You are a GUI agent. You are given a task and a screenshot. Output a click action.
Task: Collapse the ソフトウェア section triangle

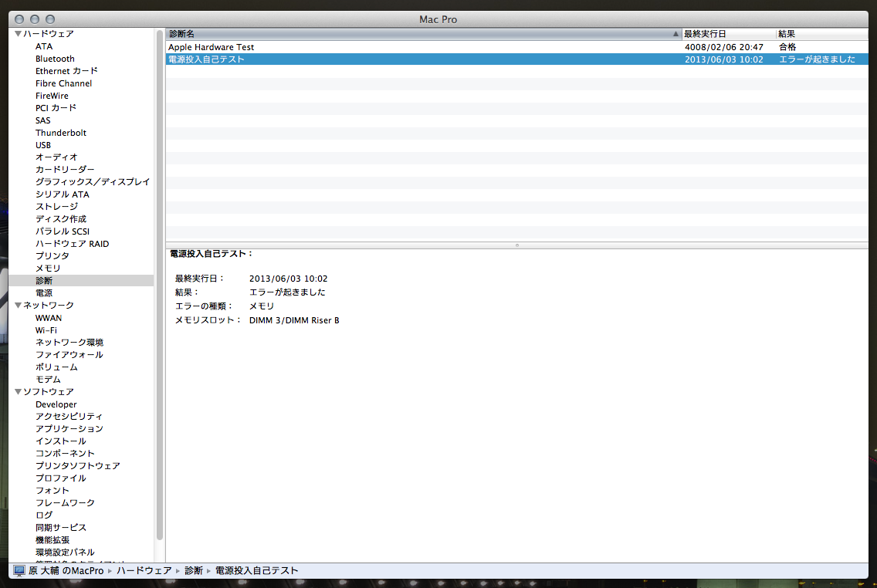[x=18, y=392]
